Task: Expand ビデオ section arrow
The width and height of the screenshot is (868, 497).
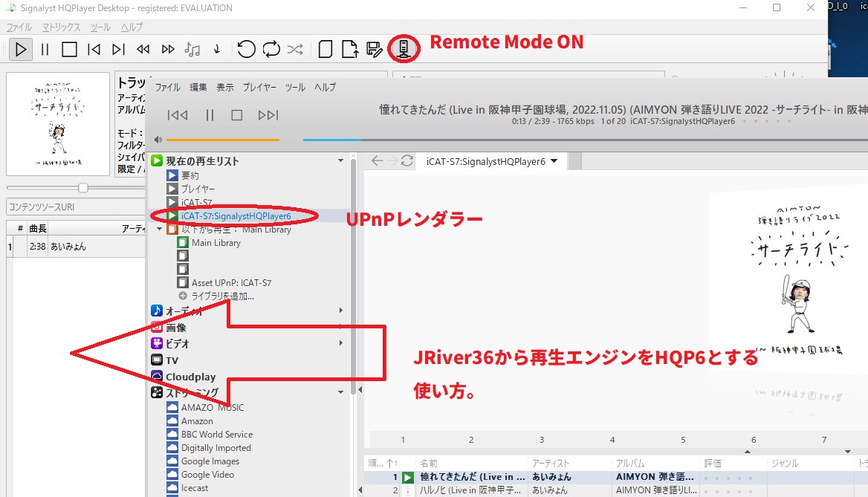Action: point(341,343)
